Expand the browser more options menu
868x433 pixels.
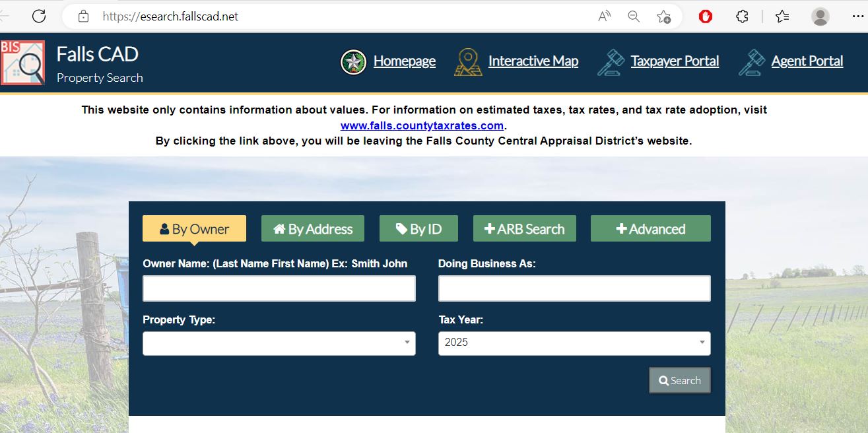857,16
